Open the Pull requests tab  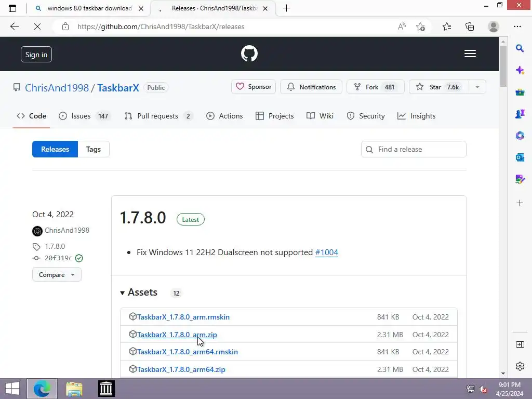[x=158, y=116]
